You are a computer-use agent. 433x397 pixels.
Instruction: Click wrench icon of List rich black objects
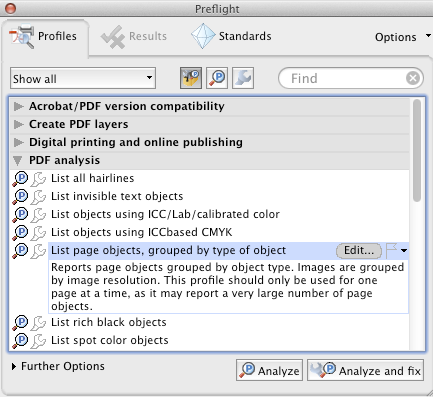(x=38, y=323)
